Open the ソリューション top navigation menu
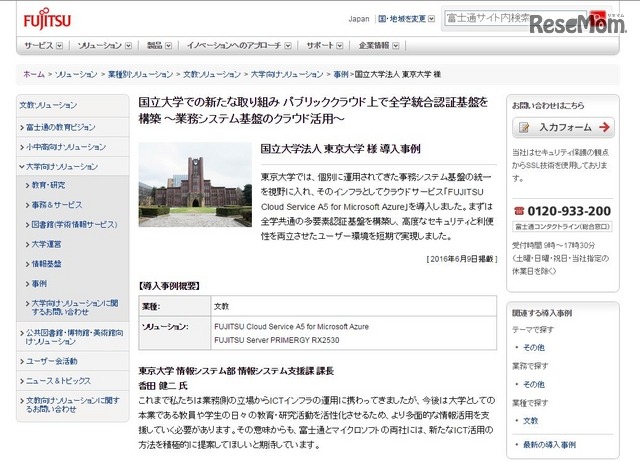 (104, 45)
